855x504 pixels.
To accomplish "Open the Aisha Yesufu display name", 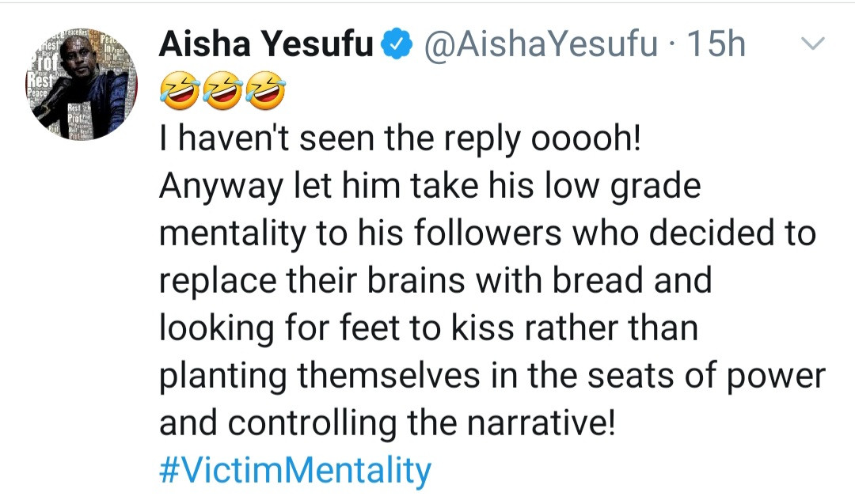I will click(266, 46).
